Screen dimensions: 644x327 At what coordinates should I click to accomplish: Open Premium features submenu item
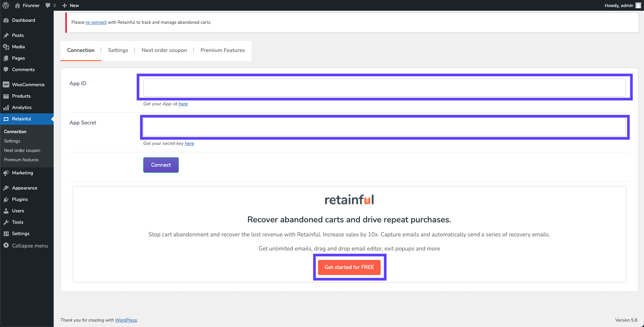click(x=21, y=160)
